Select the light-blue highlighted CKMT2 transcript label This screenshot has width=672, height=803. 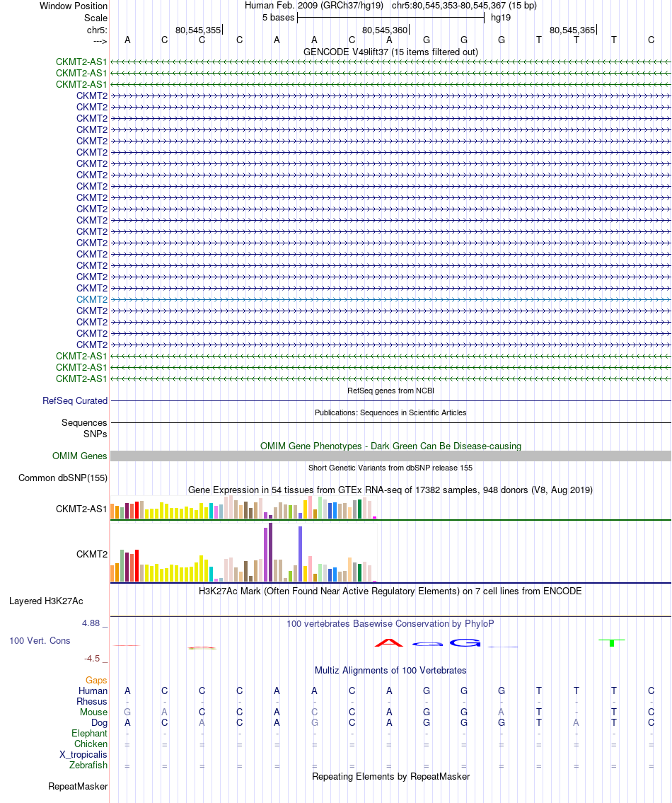tap(92, 299)
